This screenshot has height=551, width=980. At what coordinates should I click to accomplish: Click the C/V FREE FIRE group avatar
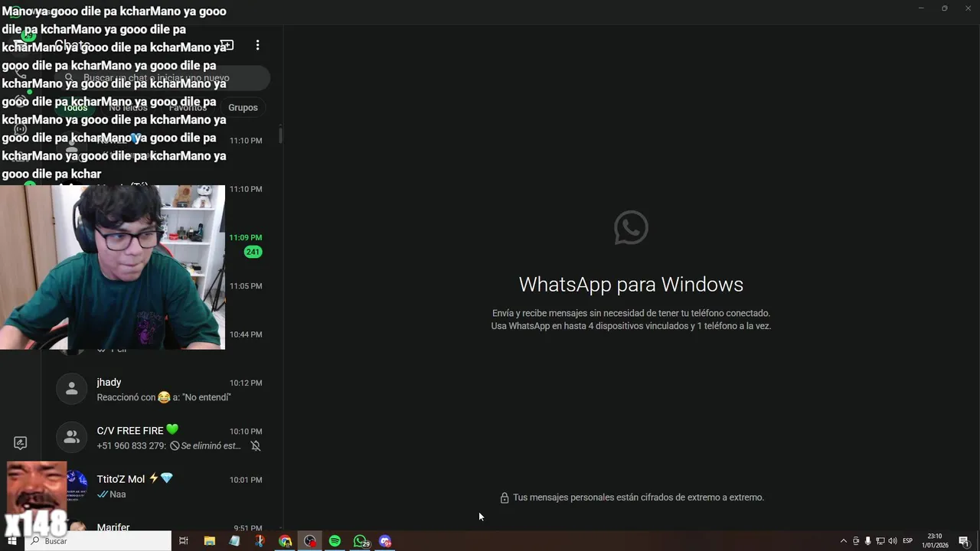point(71,438)
